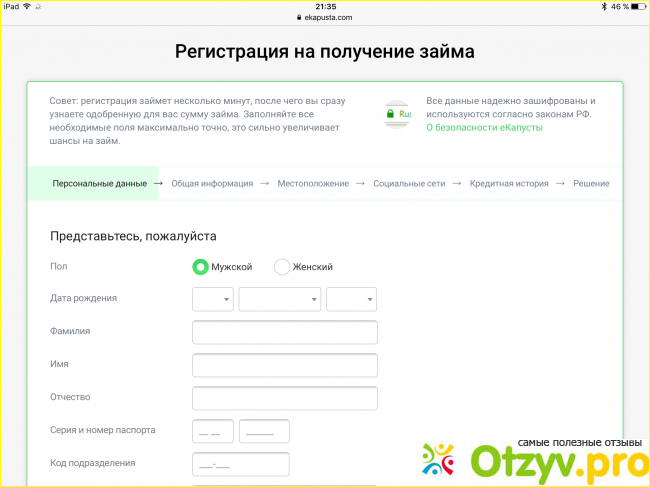Tap the padlock icon in the address bar
Screen dimensions: 650x487
(296, 18)
